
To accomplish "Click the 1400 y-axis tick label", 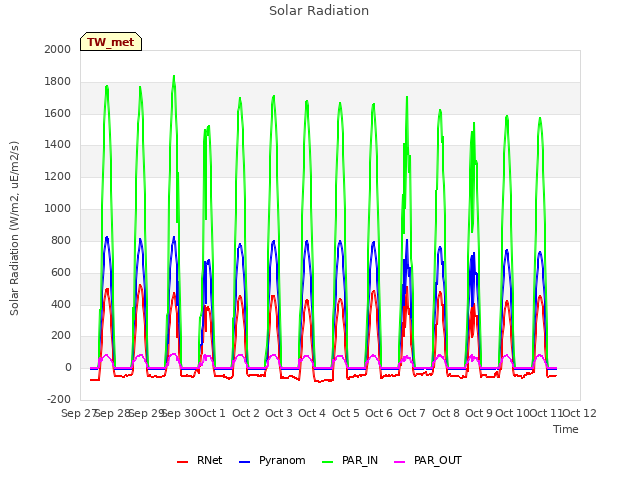I will point(58,144).
